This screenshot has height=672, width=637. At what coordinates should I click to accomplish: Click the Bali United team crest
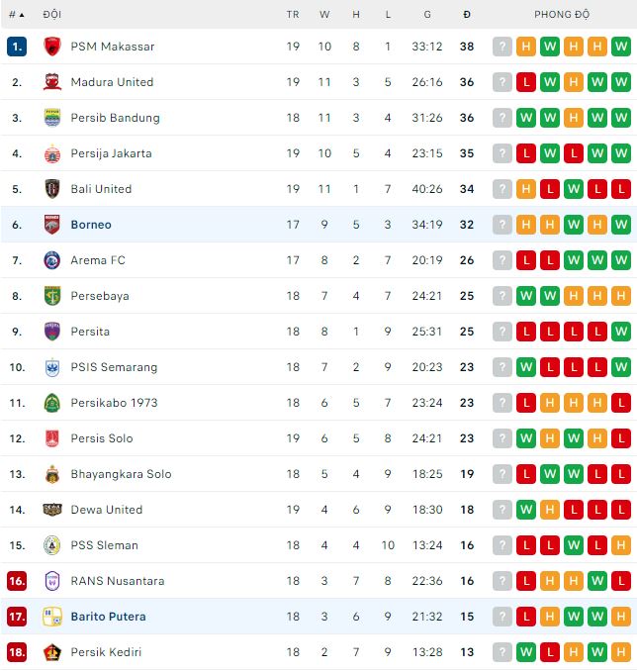click(52, 189)
